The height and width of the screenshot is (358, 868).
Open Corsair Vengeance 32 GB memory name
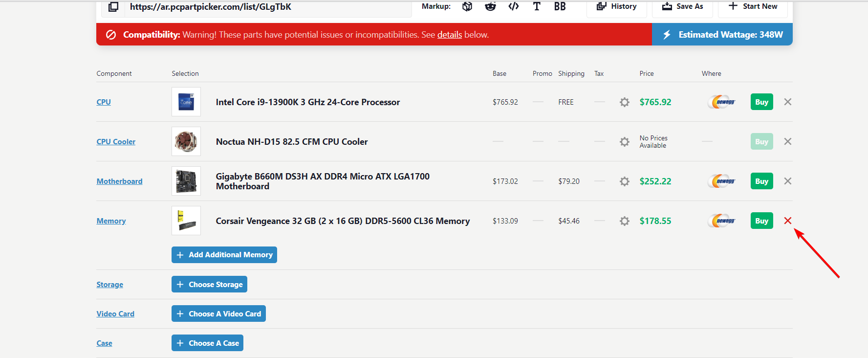343,221
